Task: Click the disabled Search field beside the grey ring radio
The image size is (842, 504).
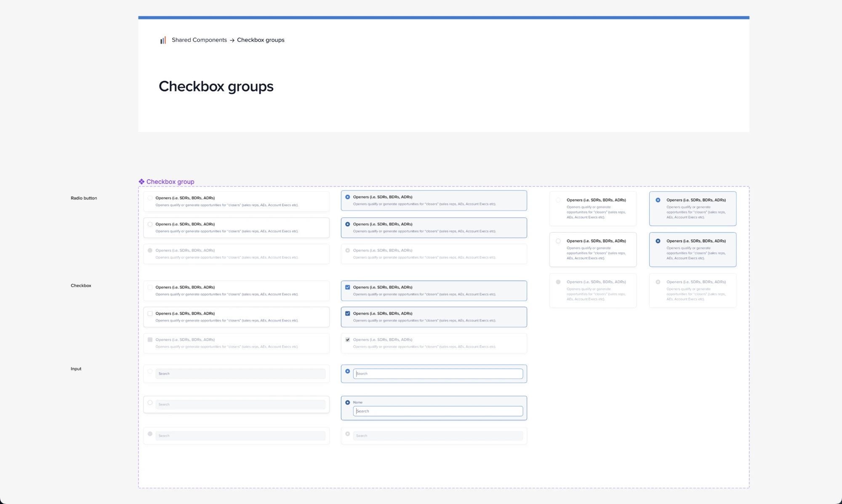Action: tap(438, 436)
